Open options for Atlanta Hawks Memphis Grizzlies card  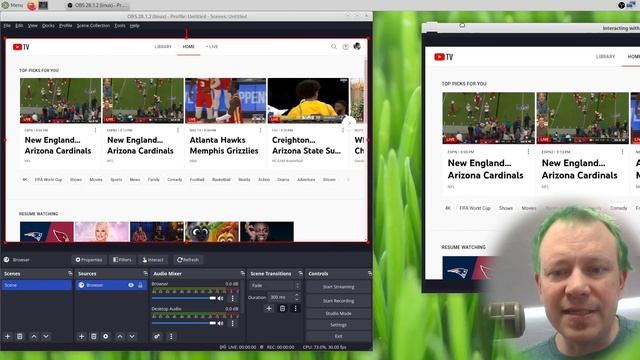pyautogui.click(x=260, y=130)
